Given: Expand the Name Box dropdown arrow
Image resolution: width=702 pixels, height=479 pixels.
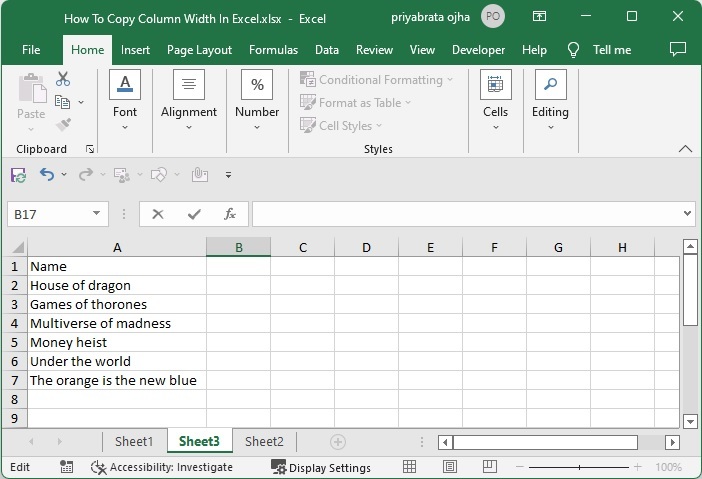Looking at the screenshot, I should click(x=97, y=214).
